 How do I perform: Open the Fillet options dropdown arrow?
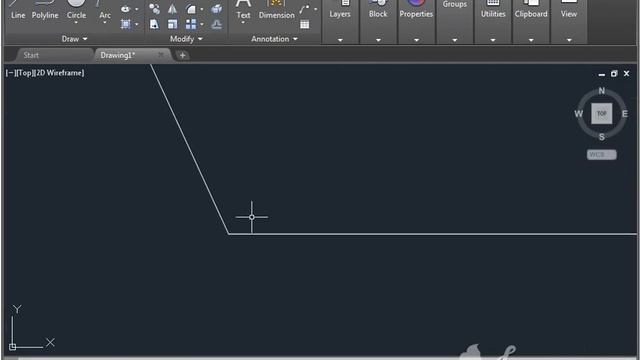(202, 9)
